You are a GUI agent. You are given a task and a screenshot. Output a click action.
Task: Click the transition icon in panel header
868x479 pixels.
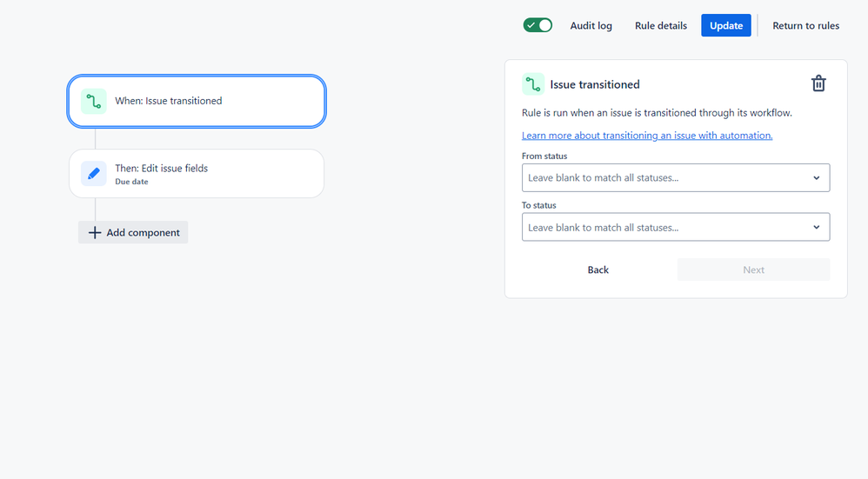point(533,84)
